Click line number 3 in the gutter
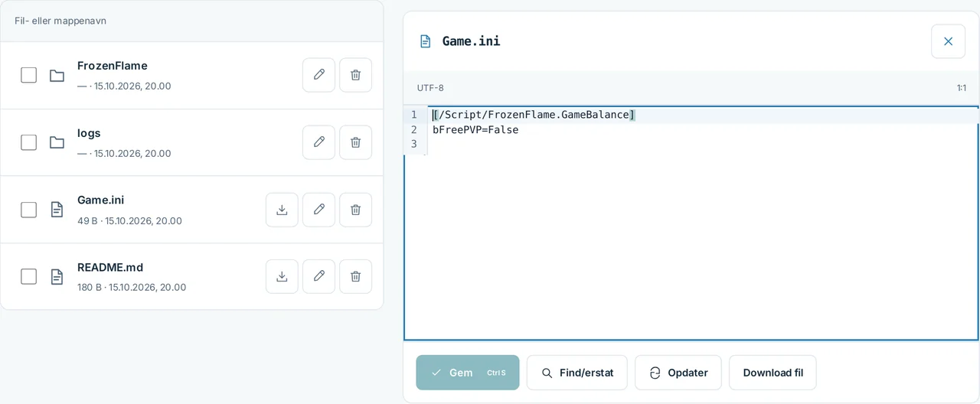The width and height of the screenshot is (980, 404). 414,144
